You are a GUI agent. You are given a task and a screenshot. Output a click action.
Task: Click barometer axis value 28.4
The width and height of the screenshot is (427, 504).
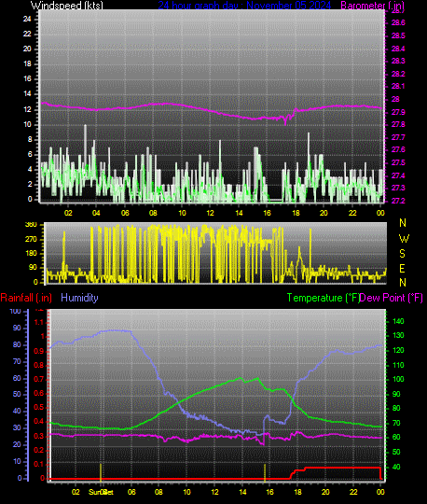pos(398,49)
